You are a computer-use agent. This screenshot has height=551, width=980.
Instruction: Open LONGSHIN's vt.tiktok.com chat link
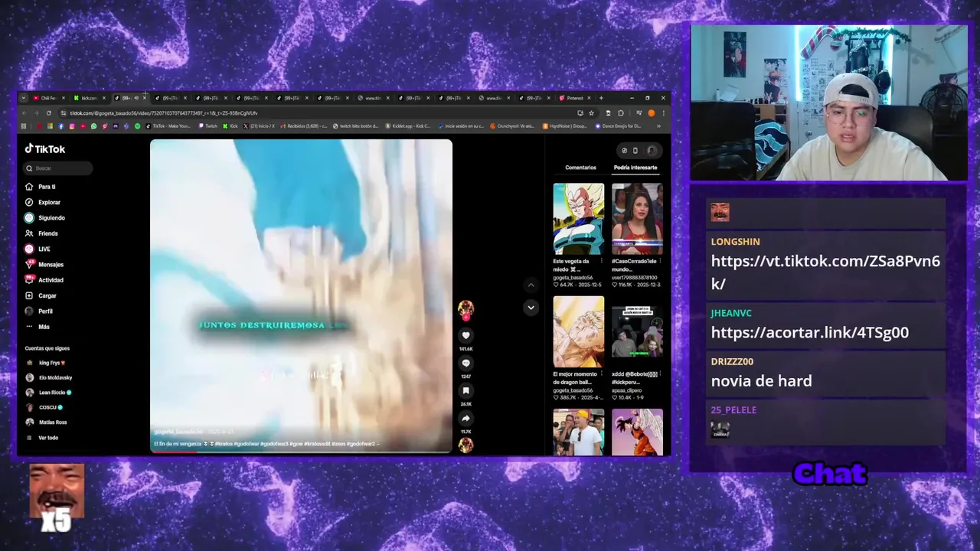[x=825, y=272]
